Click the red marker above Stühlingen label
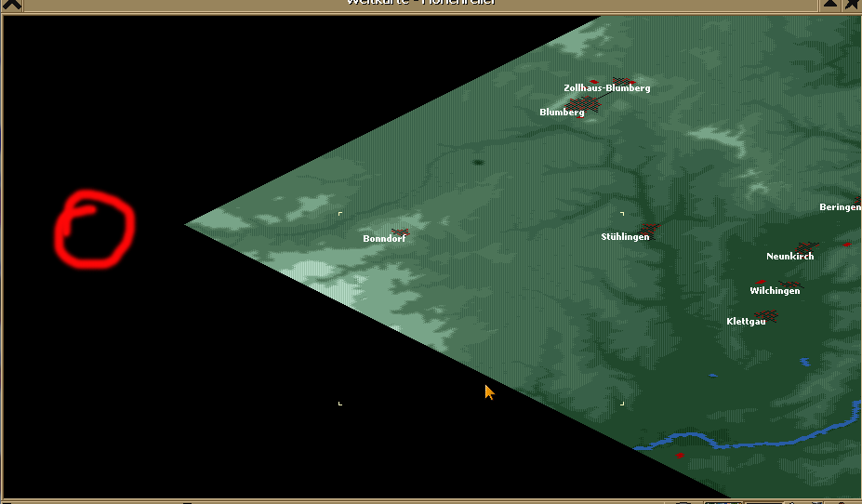The width and height of the screenshot is (862, 504). click(x=649, y=228)
